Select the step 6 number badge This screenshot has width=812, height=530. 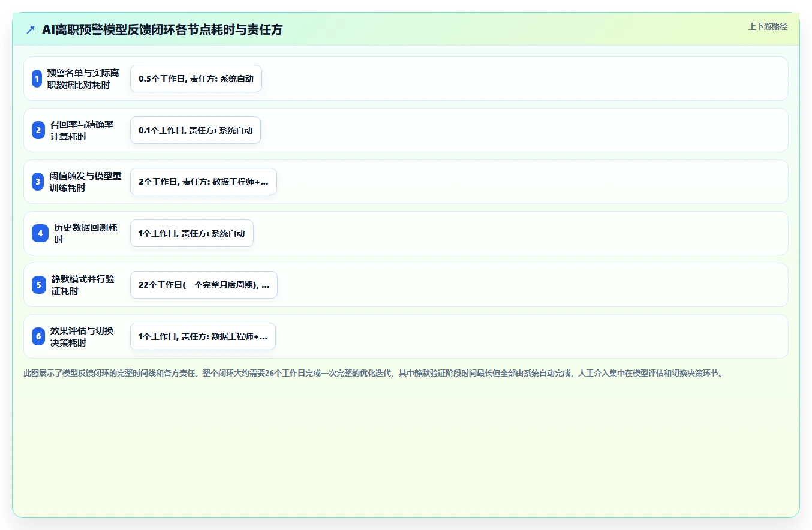[x=38, y=336]
